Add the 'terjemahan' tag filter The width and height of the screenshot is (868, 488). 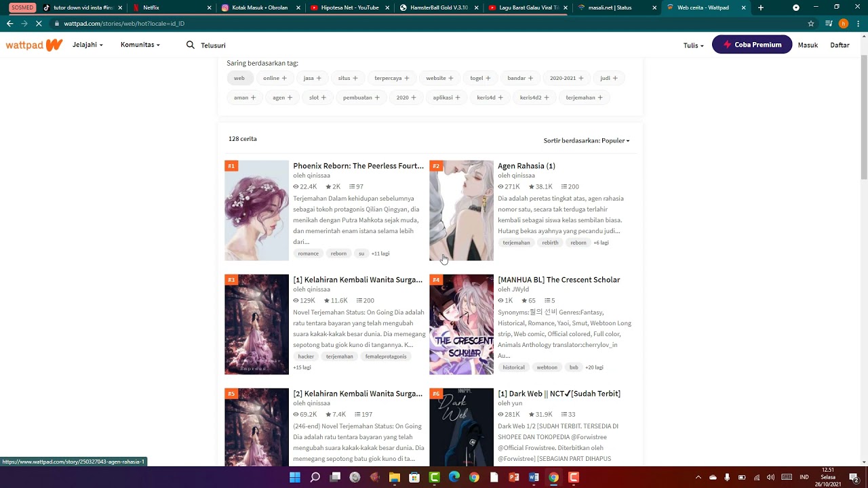(584, 98)
